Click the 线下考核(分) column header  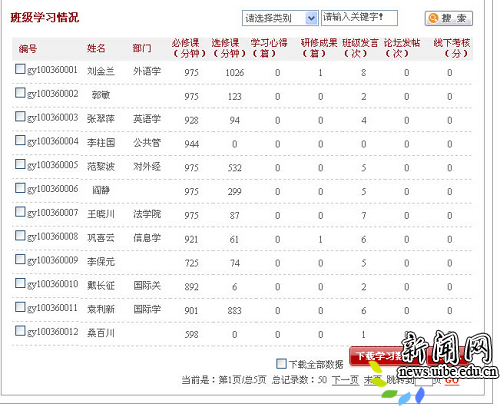pyautogui.click(x=452, y=48)
